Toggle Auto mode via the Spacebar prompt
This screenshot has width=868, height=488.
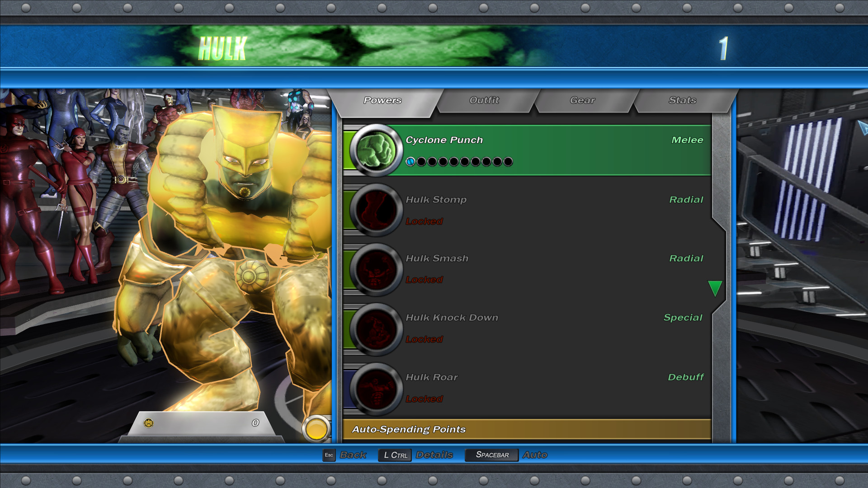point(491,455)
